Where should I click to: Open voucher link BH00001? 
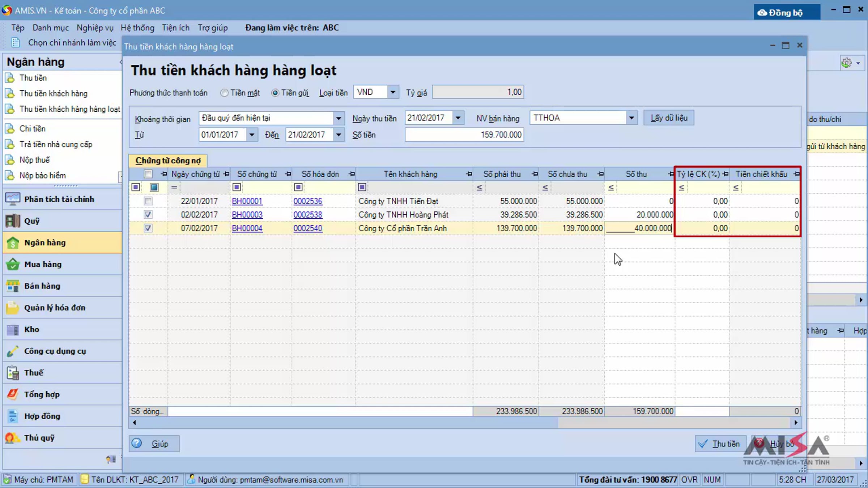click(247, 201)
